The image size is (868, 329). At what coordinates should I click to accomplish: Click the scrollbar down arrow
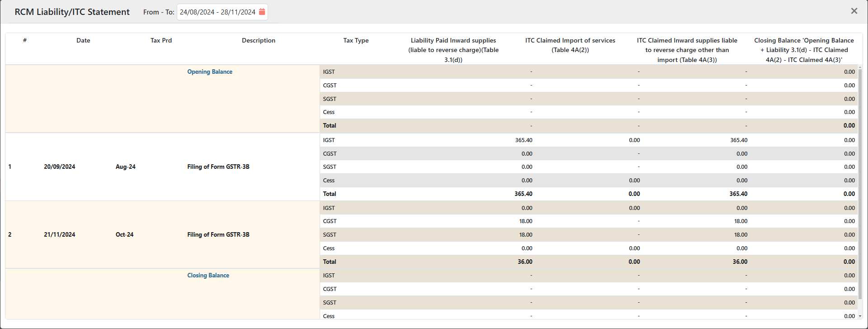[x=860, y=316]
